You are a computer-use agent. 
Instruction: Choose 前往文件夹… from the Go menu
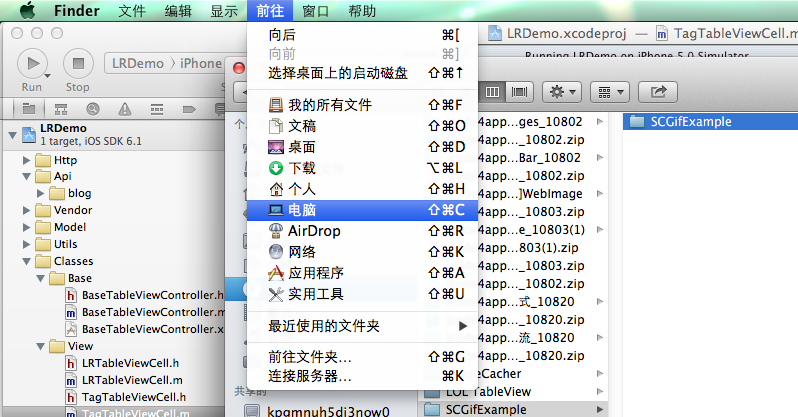[362, 357]
